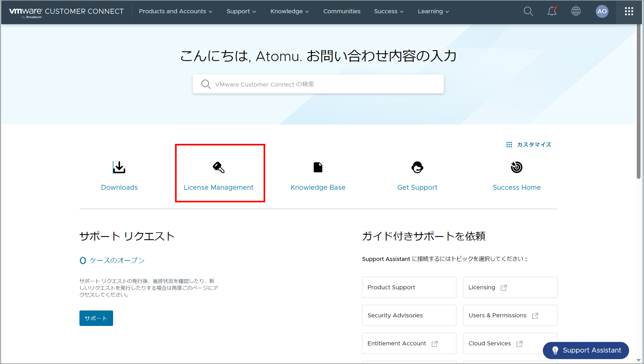This screenshot has height=364, width=644.
Task: Expand the Learning navigation dropdown
Action: pos(433,11)
